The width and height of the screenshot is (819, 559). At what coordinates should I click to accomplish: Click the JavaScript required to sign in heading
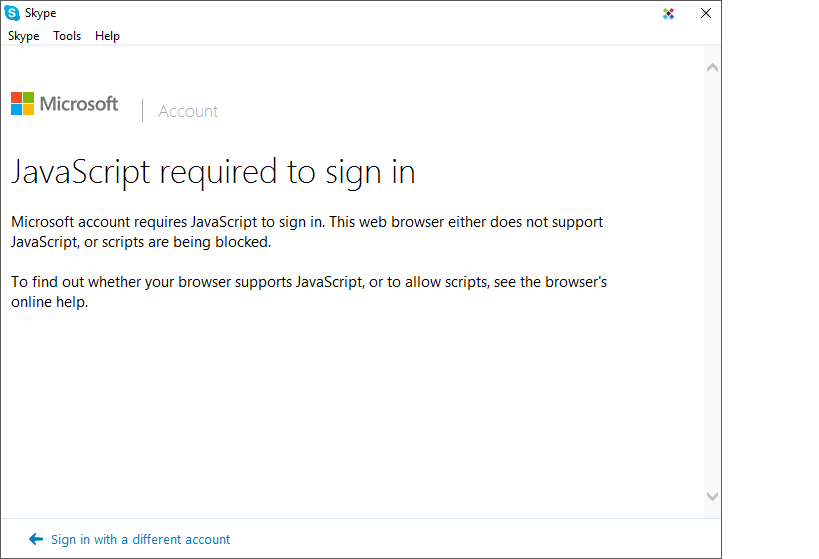click(213, 172)
